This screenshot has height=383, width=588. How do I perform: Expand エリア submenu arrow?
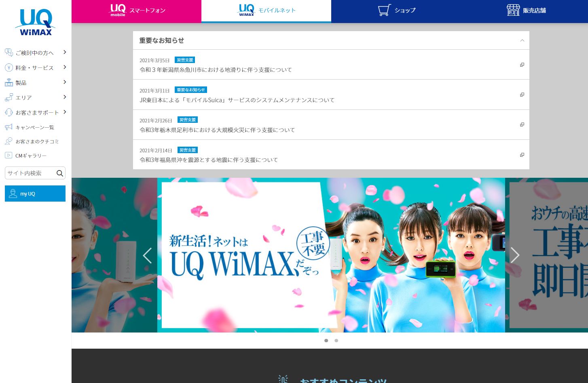(x=65, y=97)
